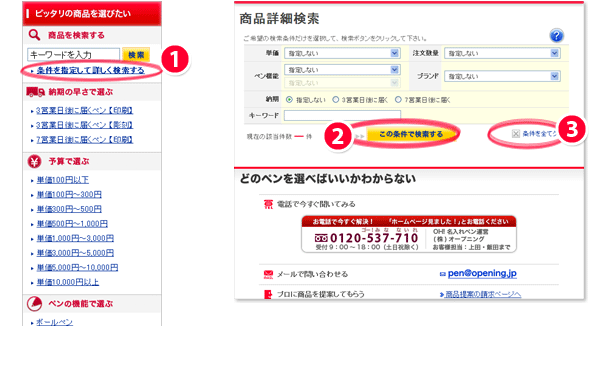Click the pen@opening.jp email link
This screenshot has height=370, width=595.
click(482, 273)
